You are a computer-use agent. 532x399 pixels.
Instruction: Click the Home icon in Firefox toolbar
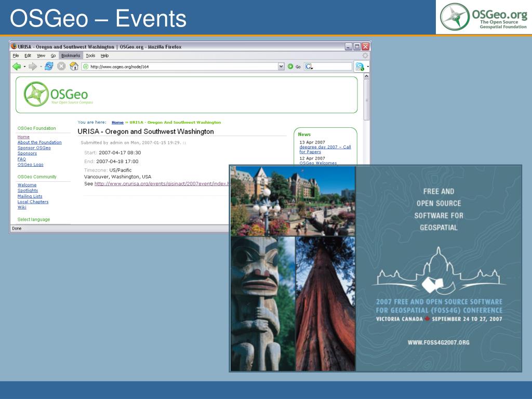74,66
